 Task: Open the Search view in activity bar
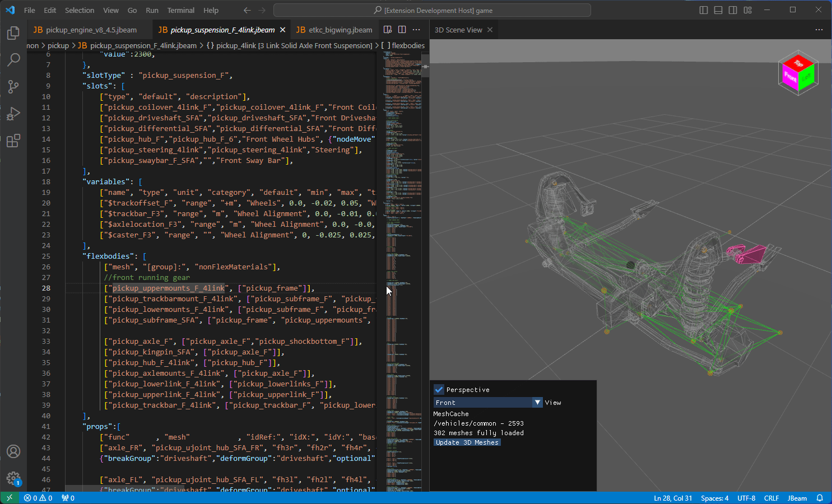click(13, 59)
